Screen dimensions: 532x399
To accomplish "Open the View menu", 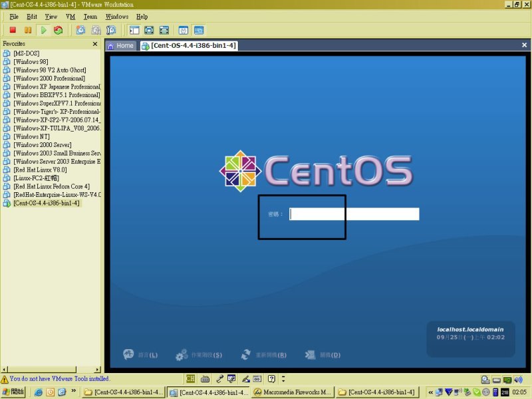I will click(51, 16).
